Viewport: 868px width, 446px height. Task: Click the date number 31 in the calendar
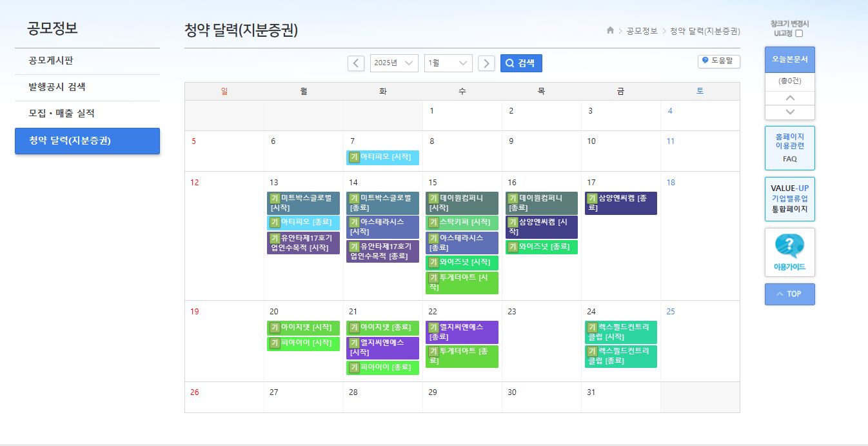tap(591, 392)
